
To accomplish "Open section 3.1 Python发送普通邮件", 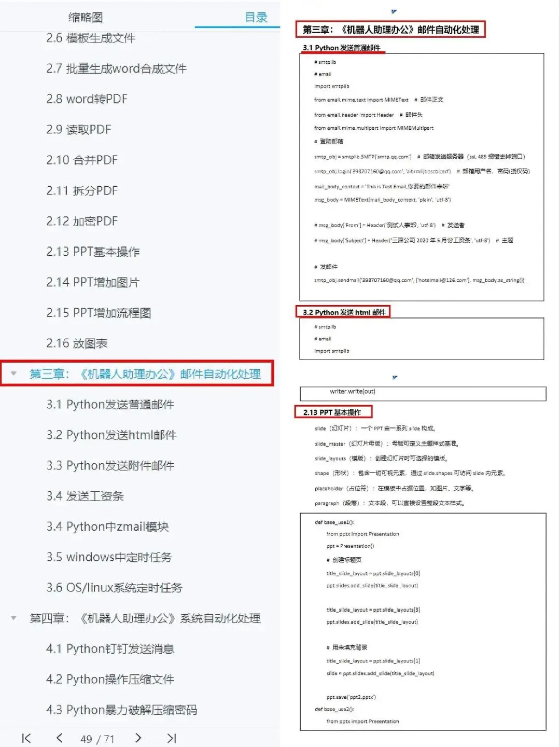I will pos(110,405).
